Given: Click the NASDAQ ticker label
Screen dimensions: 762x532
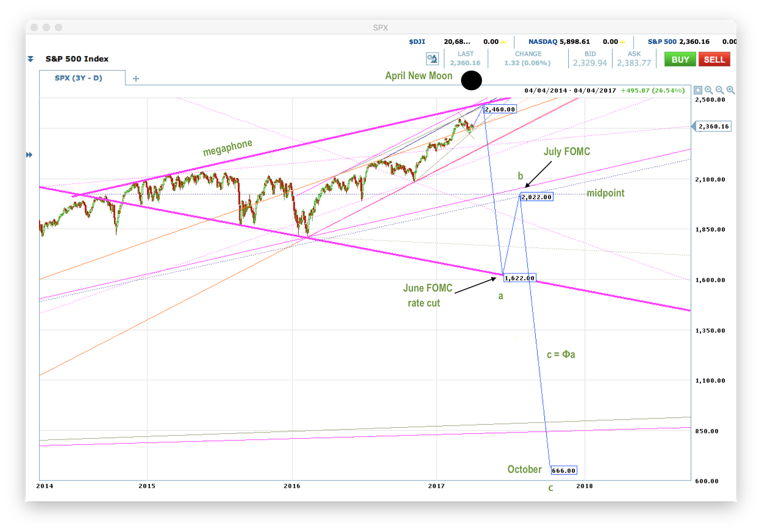Looking at the screenshot, I should click(543, 42).
